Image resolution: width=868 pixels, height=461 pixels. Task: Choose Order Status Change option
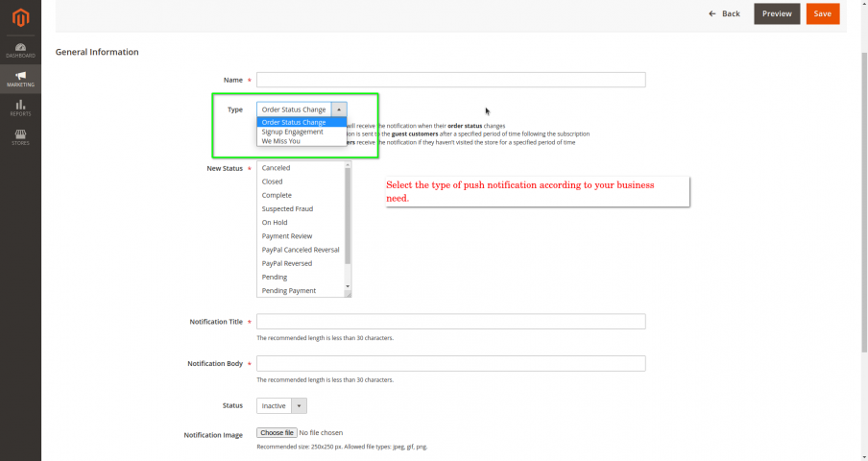coord(294,122)
